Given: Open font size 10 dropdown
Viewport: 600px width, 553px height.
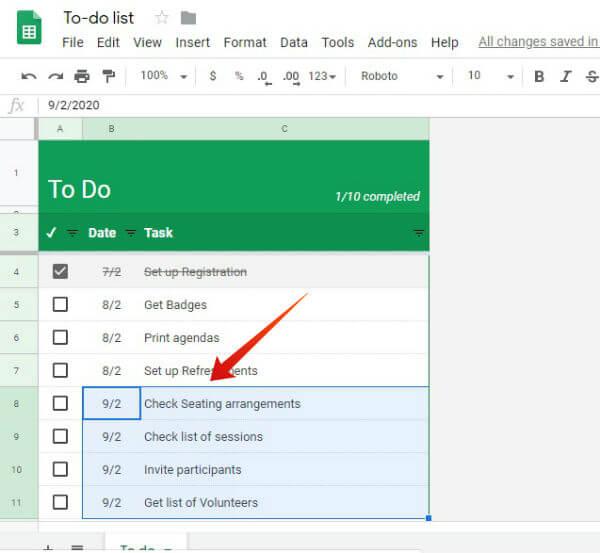Looking at the screenshot, I should pyautogui.click(x=490, y=76).
